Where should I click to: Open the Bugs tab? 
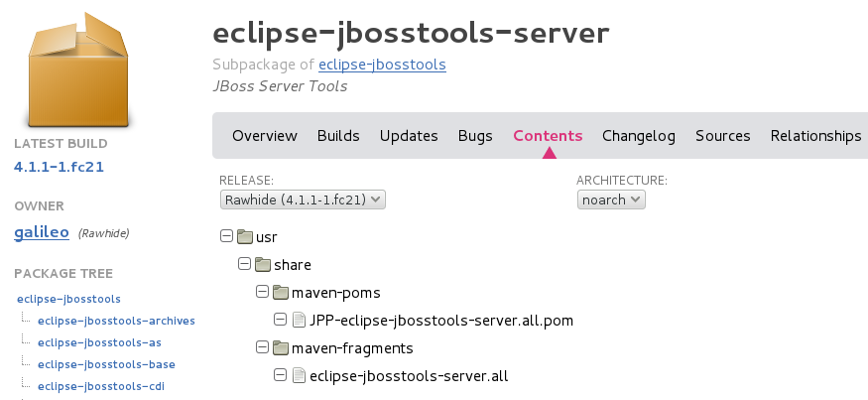(x=475, y=136)
